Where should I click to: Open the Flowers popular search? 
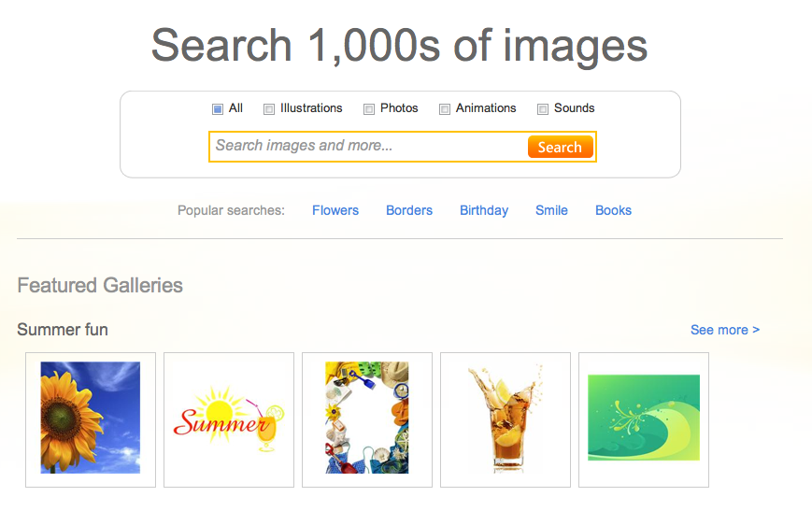pos(335,210)
